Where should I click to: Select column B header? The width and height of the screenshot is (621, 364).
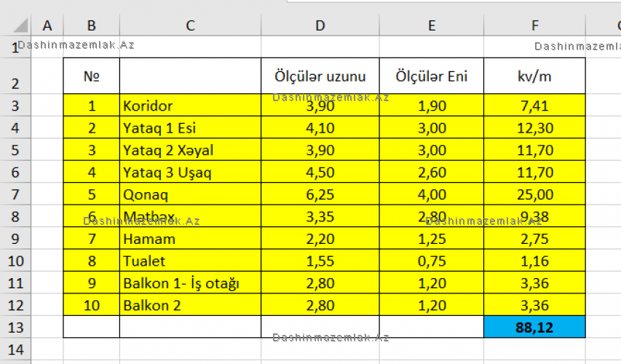[x=92, y=25]
